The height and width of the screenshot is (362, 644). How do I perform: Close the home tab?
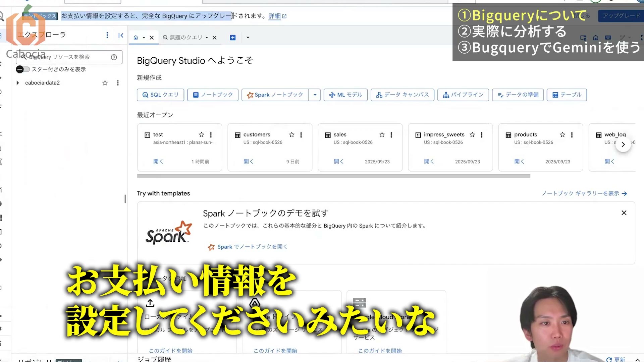[152, 38]
